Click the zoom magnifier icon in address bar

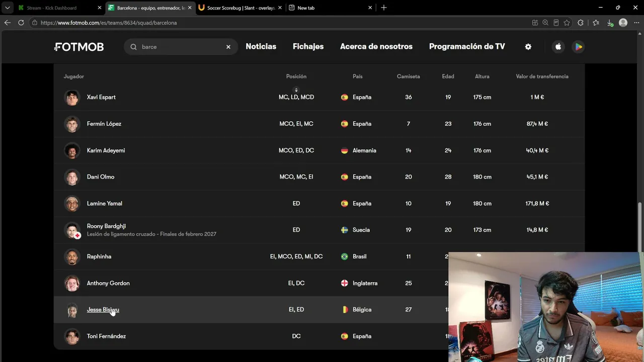545,23
